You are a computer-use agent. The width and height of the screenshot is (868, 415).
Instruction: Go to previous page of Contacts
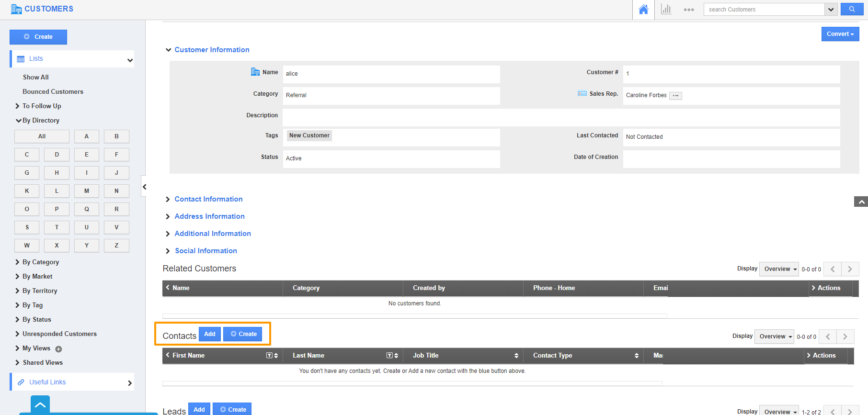[828, 336]
